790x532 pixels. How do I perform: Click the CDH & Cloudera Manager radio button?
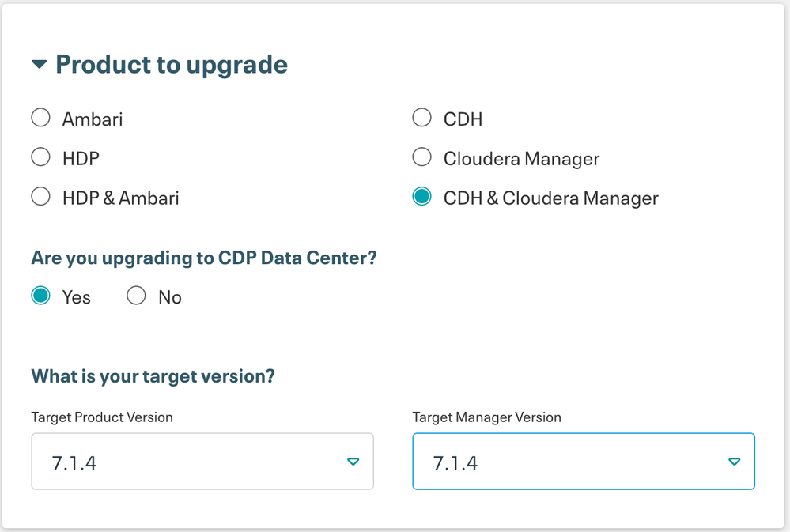[421, 197]
